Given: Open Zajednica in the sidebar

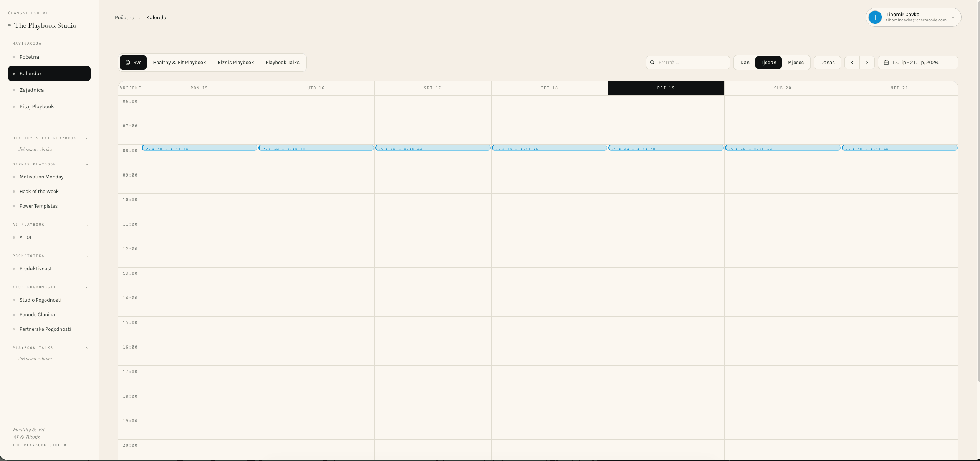Looking at the screenshot, I should click(49, 90).
